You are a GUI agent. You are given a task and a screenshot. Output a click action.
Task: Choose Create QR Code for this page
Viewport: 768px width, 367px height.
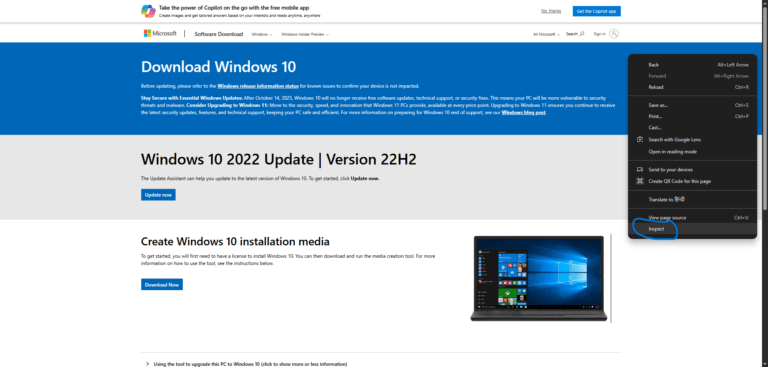coord(692,181)
